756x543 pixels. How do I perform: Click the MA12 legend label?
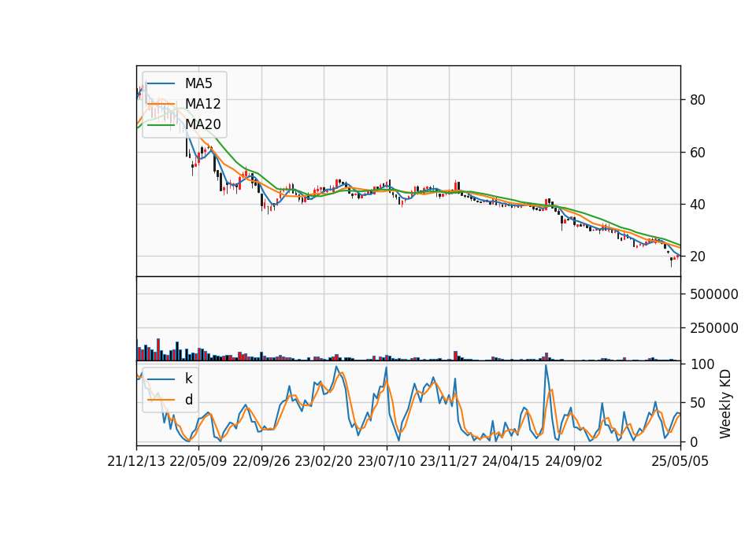click(x=202, y=104)
